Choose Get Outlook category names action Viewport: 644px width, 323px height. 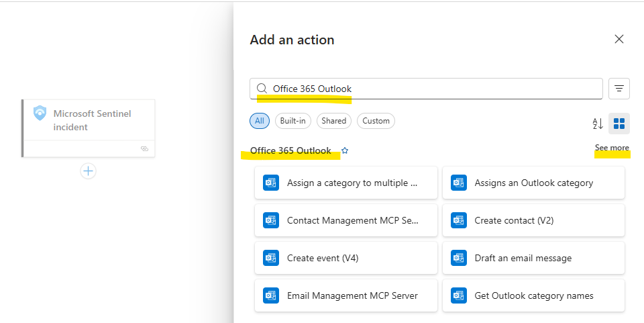coord(533,295)
